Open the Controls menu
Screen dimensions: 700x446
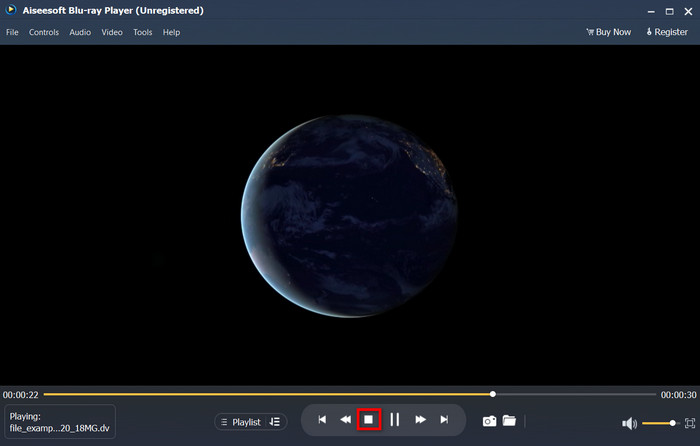[x=44, y=32]
